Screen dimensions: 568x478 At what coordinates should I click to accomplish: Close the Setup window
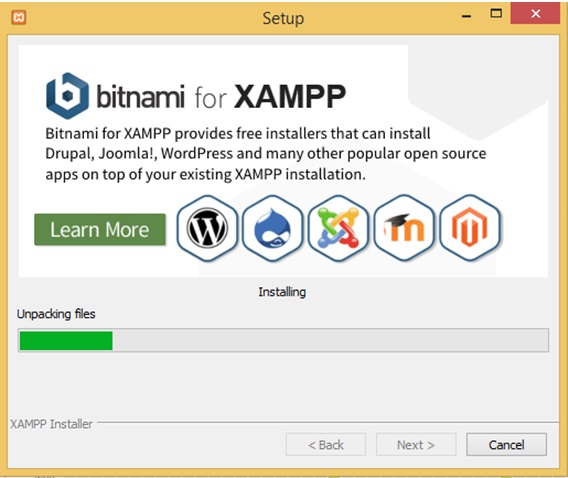click(x=535, y=14)
